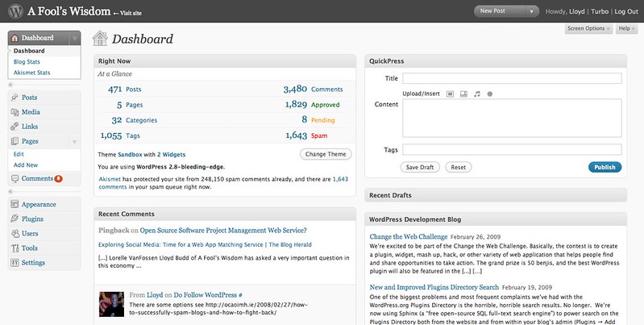
Task: Open the Appearance menu
Action: pos(39,204)
